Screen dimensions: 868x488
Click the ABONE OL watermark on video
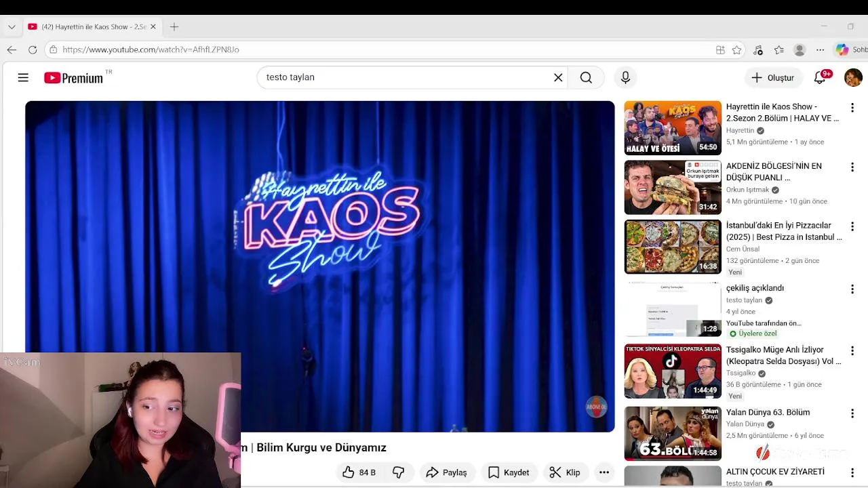(596, 407)
